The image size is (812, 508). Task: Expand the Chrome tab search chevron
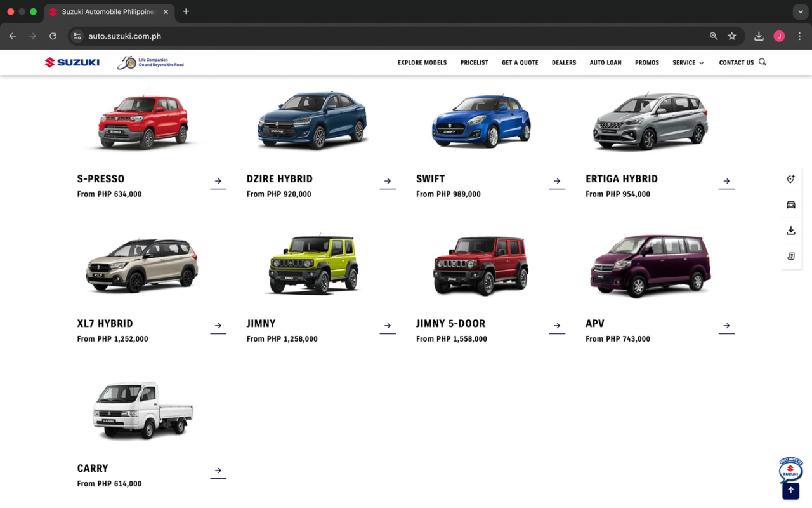(x=801, y=11)
